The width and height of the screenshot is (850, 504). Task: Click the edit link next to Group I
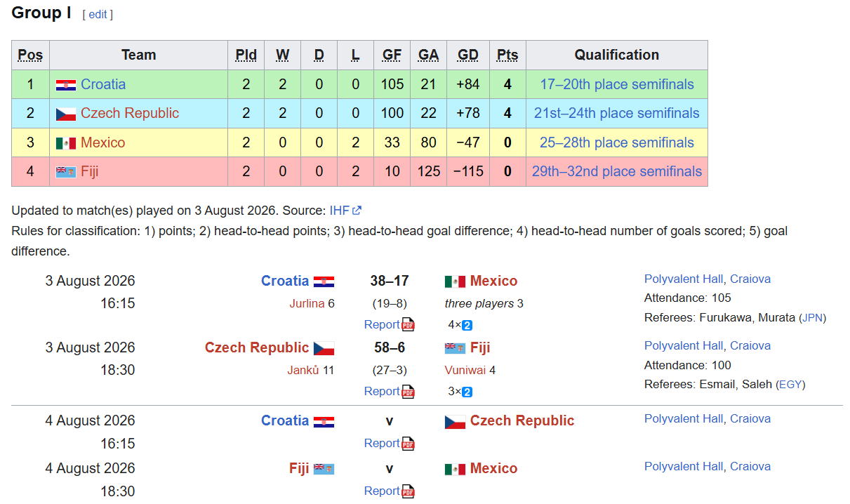point(98,14)
